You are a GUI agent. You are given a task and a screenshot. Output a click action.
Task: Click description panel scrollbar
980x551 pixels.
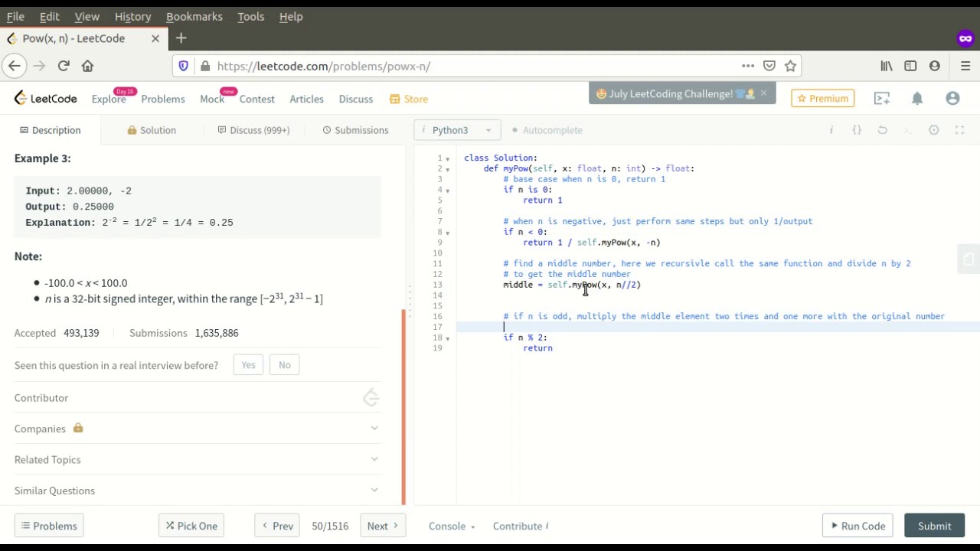[x=403, y=407]
